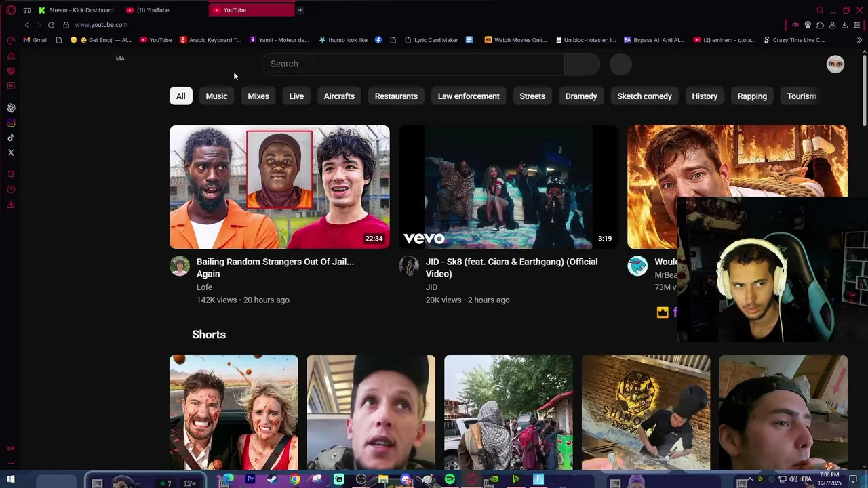The height and width of the screenshot is (488, 868).
Task: Filter videos by Music chip
Action: pos(217,96)
